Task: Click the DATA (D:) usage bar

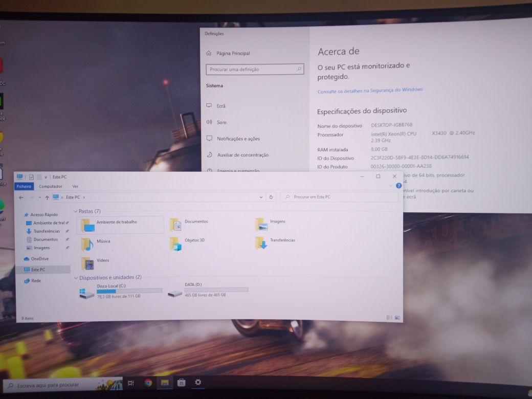Action: click(x=216, y=290)
